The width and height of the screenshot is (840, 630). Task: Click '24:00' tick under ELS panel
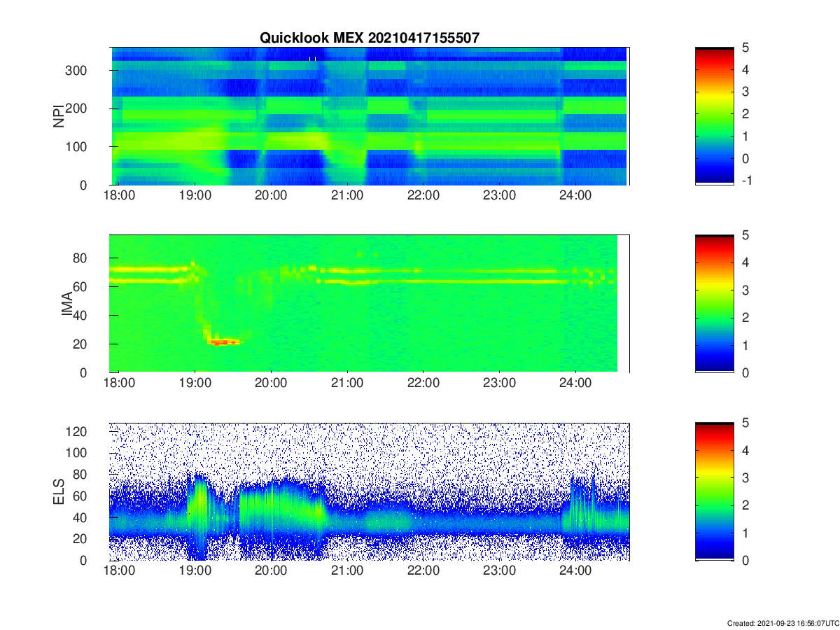(x=575, y=571)
